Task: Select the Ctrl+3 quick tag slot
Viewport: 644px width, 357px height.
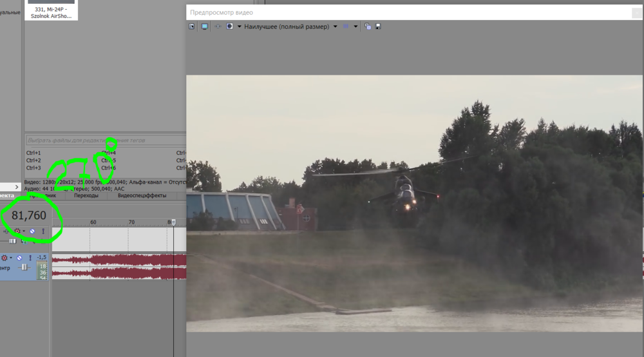Action: (33, 168)
